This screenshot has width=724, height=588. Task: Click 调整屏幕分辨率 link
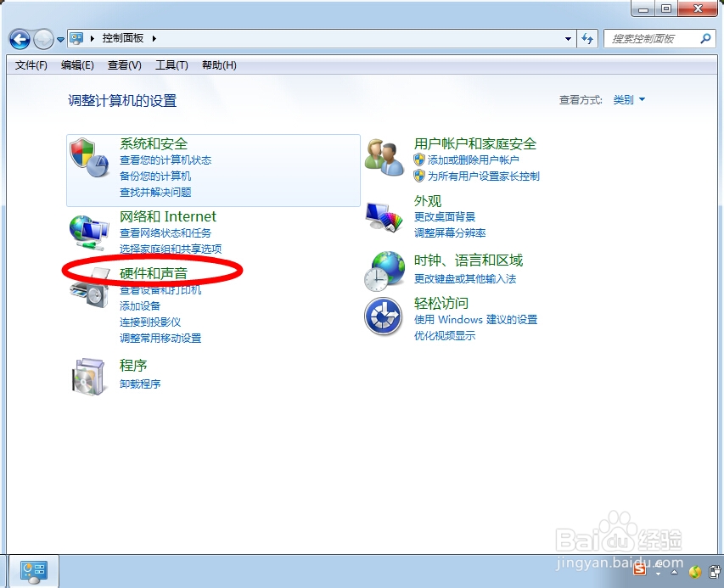click(449, 232)
